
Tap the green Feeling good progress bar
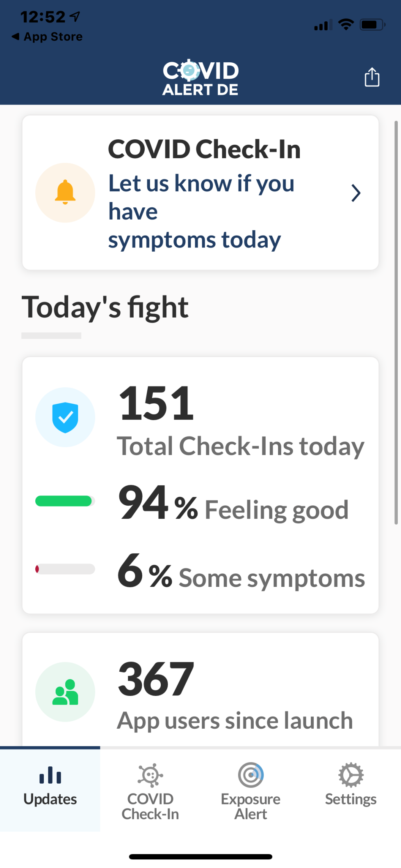pyautogui.click(x=64, y=501)
